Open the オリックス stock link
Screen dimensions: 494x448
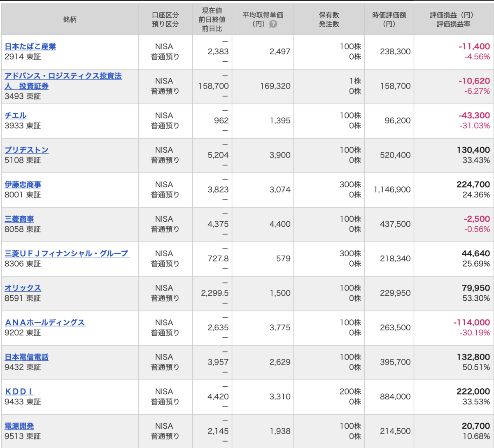(x=23, y=288)
